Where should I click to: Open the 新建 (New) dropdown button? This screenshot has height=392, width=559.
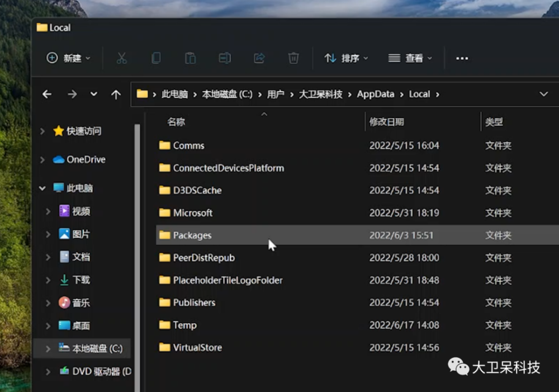point(68,58)
